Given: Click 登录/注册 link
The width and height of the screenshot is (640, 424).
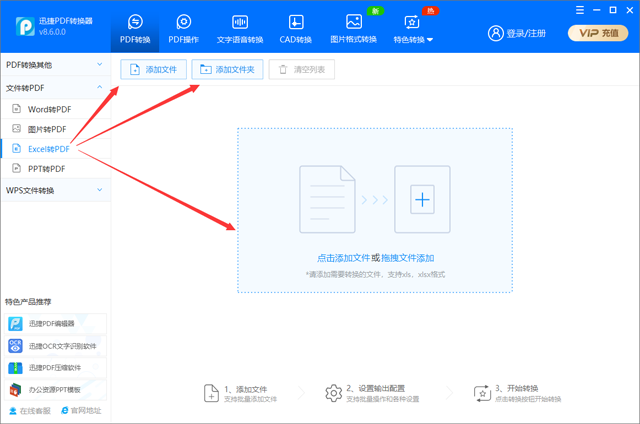Looking at the screenshot, I should 526,33.
